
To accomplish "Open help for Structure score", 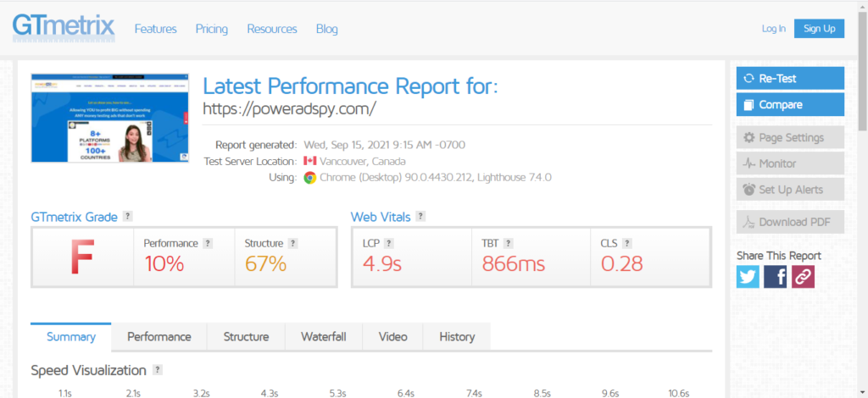I will tap(292, 243).
